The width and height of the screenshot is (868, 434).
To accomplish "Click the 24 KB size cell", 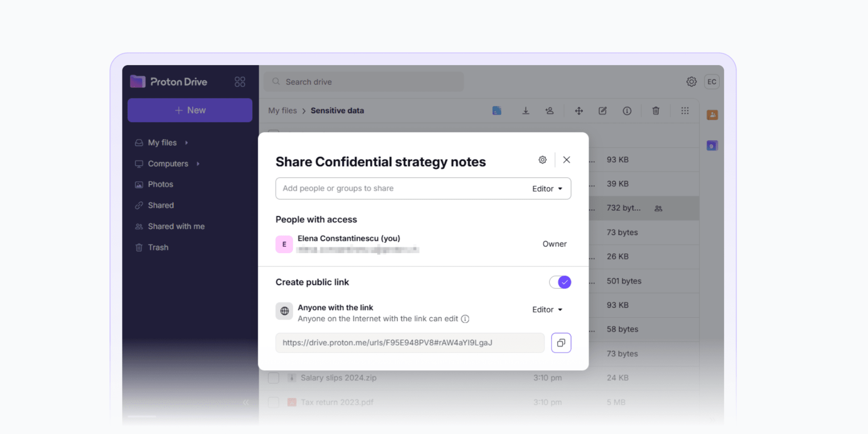I will tap(618, 378).
